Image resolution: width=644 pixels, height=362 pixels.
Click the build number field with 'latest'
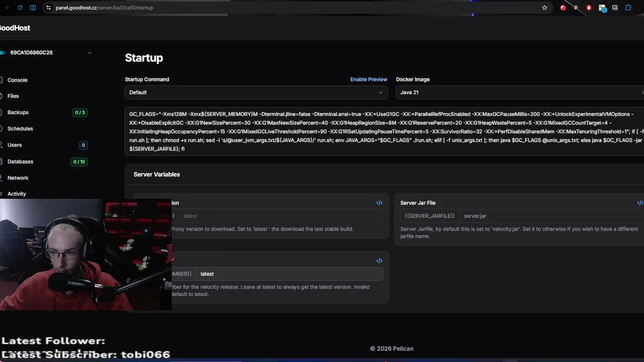pos(289,274)
